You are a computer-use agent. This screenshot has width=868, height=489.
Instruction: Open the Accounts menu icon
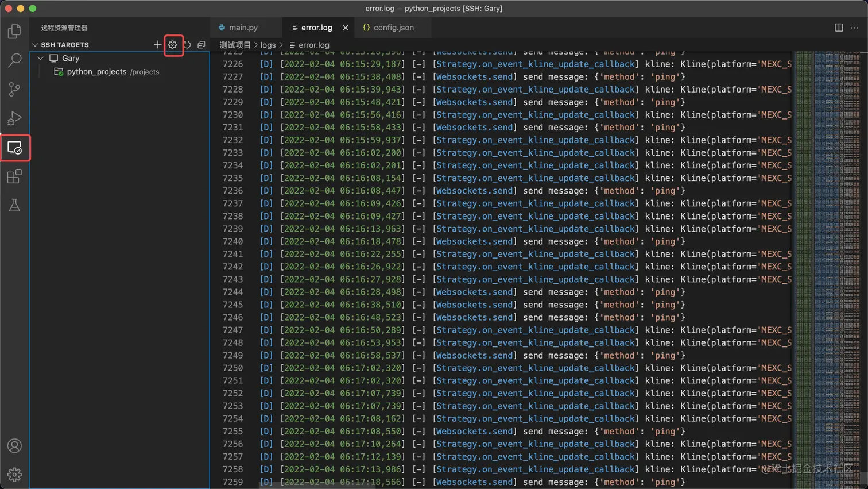tap(14, 446)
